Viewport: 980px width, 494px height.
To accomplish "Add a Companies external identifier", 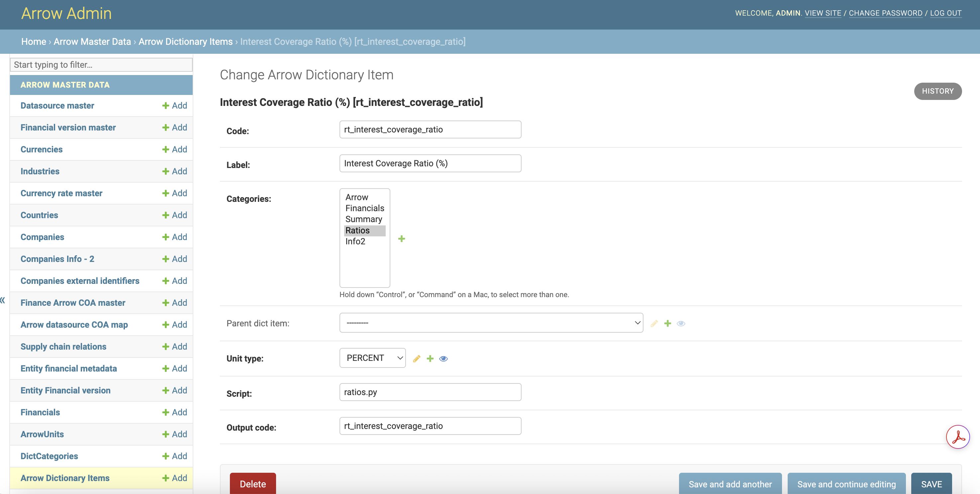I will pos(175,281).
